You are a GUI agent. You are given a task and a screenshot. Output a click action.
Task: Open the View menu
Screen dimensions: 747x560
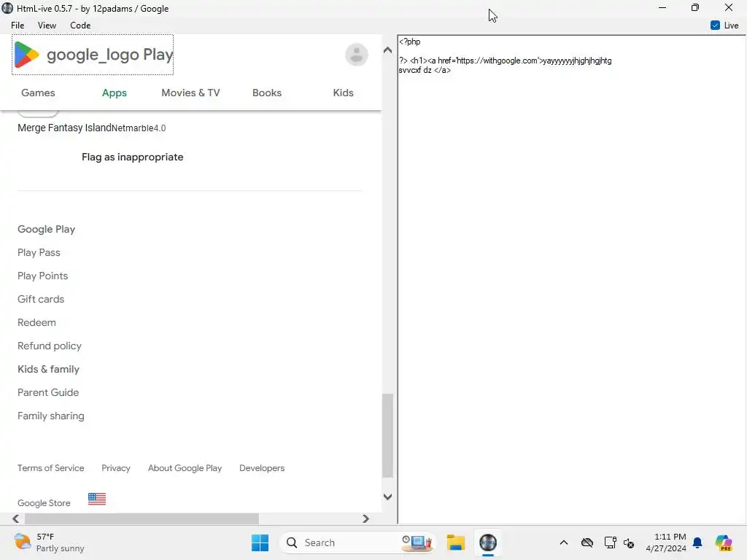(47, 26)
